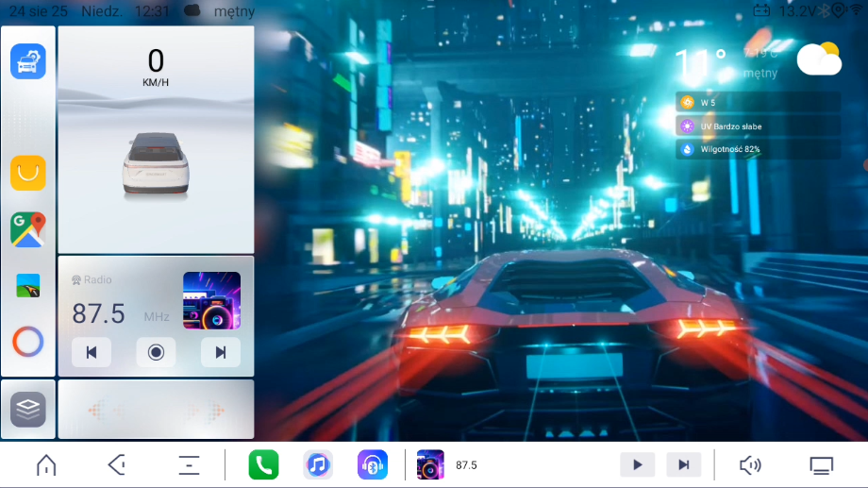Tap the 11° temperature reading

(x=701, y=64)
